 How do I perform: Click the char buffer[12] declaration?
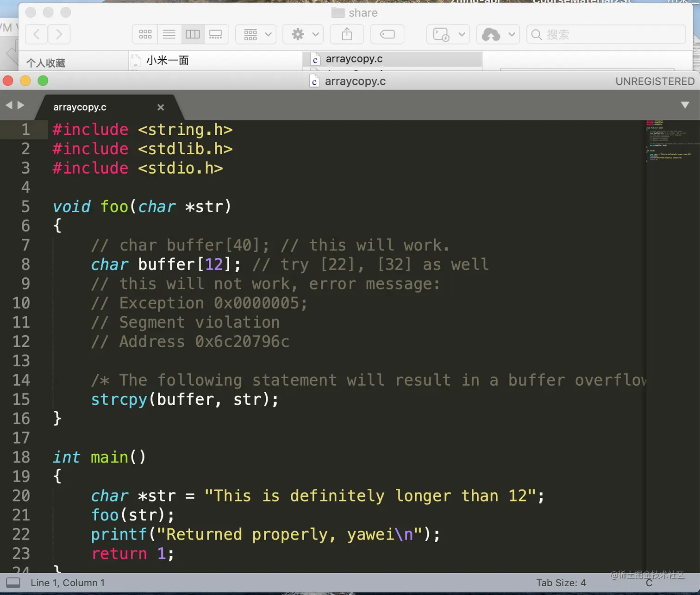166,264
